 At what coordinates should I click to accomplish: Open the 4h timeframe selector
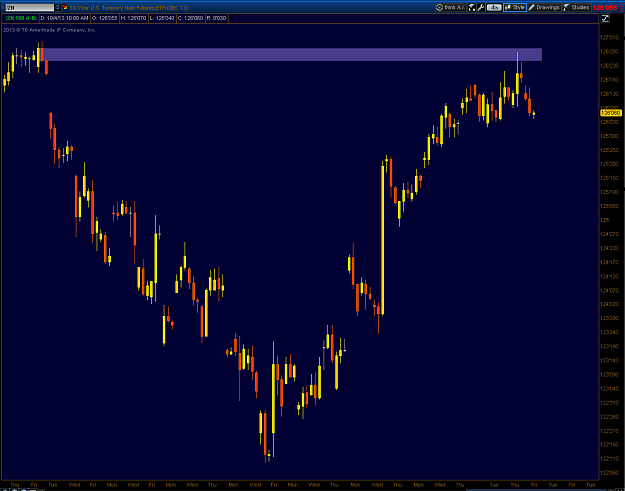tap(494, 8)
